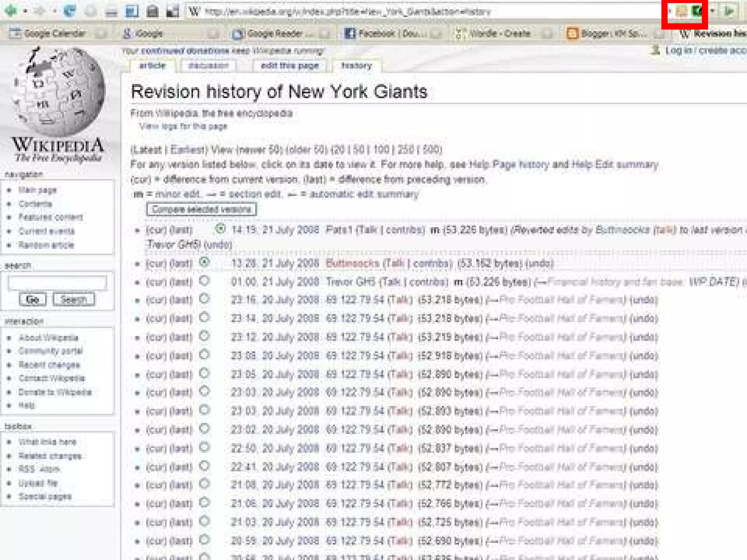Select the radio button for the 01:00 21 July revision
This screenshot has height=560, width=747.
tap(205, 281)
